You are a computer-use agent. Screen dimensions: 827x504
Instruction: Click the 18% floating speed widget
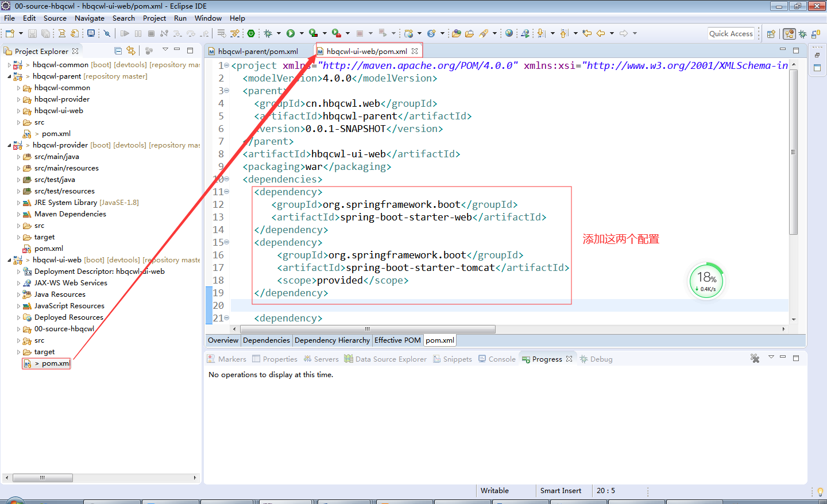[706, 281]
